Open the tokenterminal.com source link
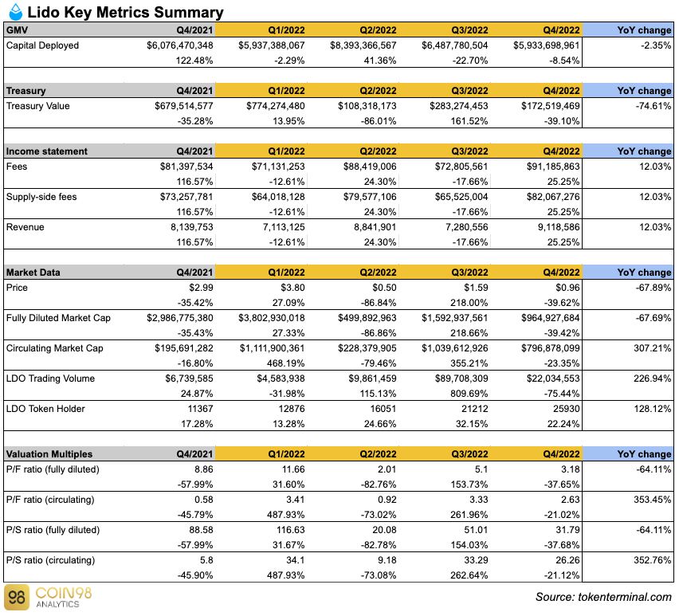Image resolution: width=679 pixels, height=616 pixels. click(x=603, y=597)
